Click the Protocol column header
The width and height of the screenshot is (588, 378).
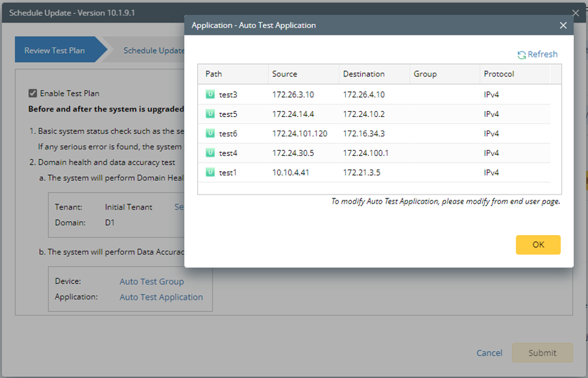499,74
